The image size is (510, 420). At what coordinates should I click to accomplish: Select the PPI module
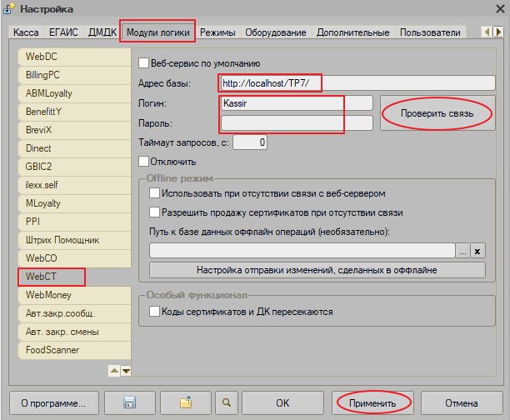[75, 222]
